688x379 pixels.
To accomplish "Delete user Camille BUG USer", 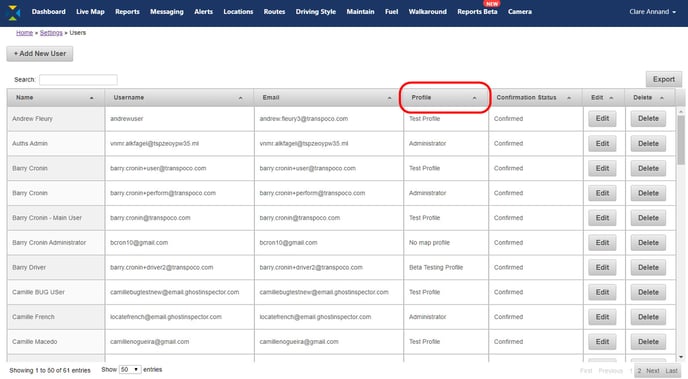I will tap(648, 292).
